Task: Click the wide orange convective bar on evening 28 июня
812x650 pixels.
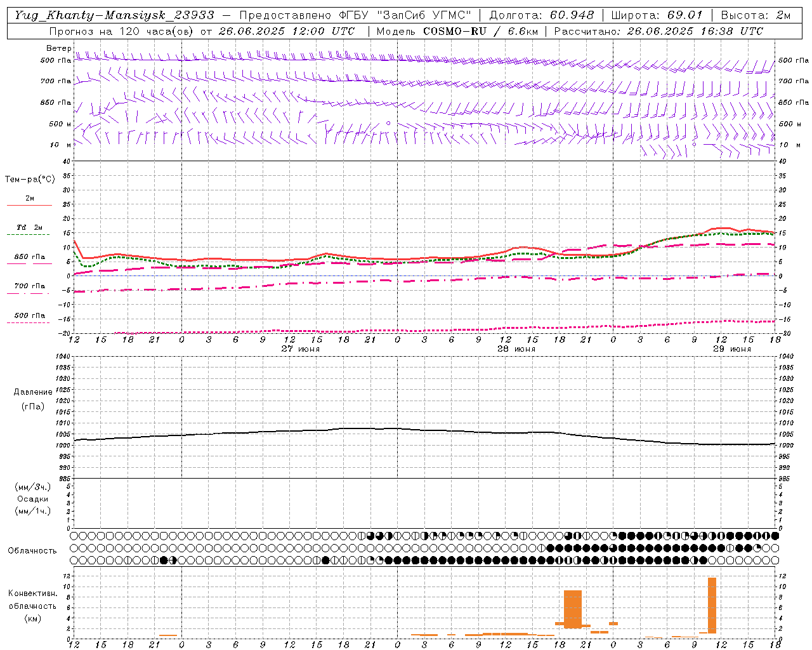Action: (x=573, y=609)
